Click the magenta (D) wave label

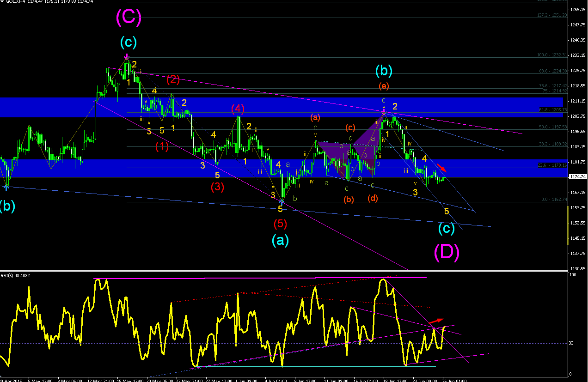(447, 252)
